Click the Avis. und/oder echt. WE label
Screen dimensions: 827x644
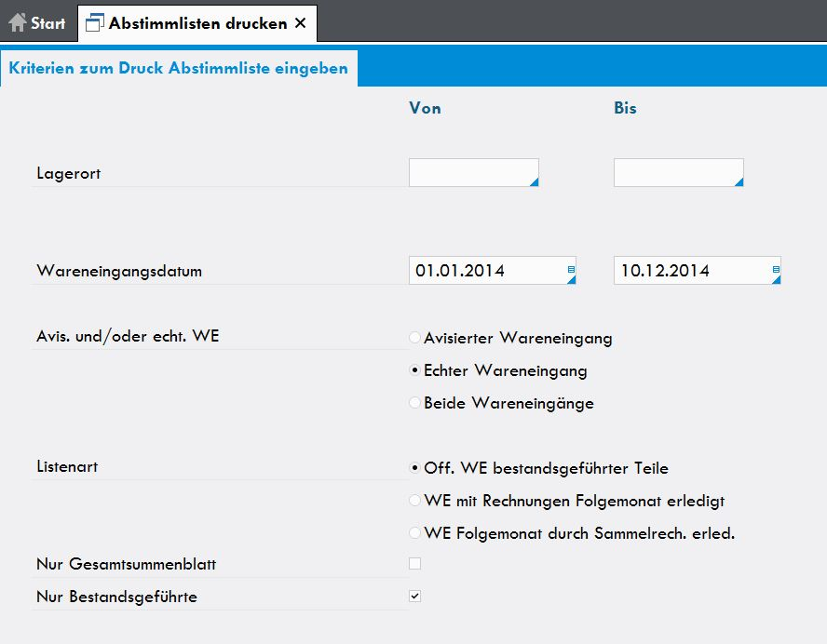(x=128, y=336)
